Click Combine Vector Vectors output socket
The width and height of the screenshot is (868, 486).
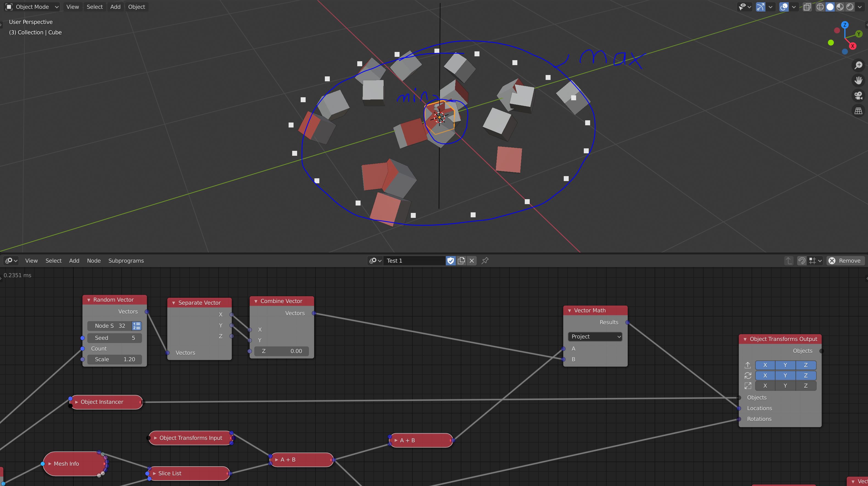pyautogui.click(x=314, y=313)
